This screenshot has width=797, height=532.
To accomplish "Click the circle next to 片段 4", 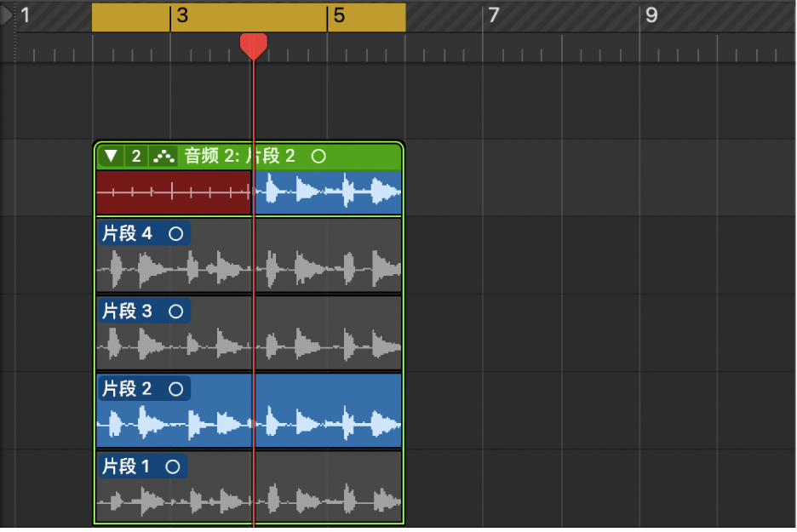I will click(x=176, y=234).
